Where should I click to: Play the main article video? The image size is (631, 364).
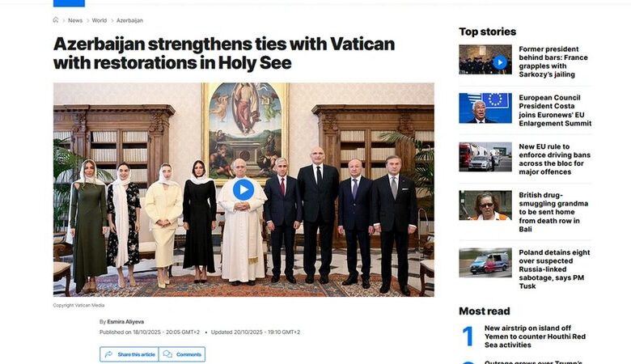244,190
